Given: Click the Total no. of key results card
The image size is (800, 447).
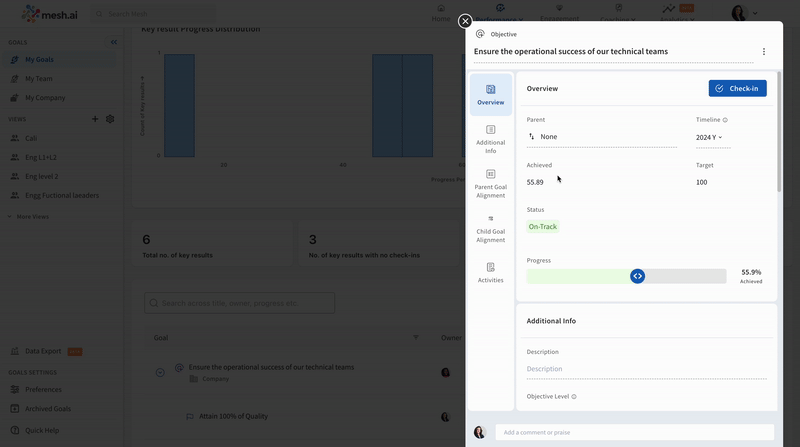Looking at the screenshot, I should 212,244.
